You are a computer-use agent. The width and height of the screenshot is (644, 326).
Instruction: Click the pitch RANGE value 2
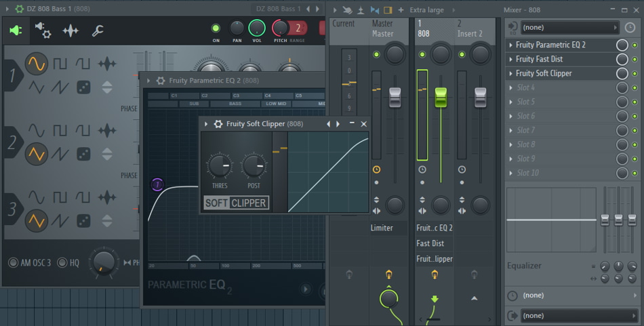(x=298, y=28)
